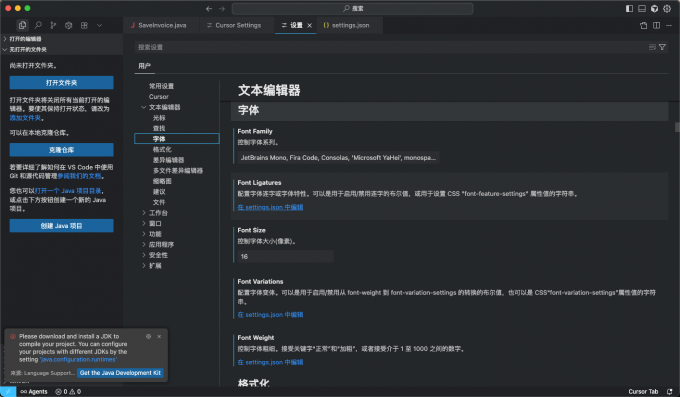This screenshot has height=397, width=680.
Task: Open notification gear options icon
Action: click(x=148, y=336)
